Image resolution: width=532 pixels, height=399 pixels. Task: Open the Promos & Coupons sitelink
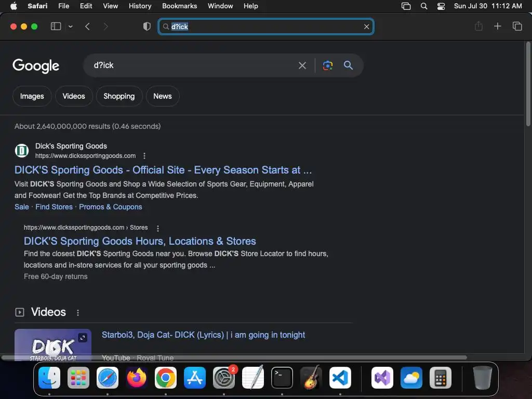[x=111, y=207]
